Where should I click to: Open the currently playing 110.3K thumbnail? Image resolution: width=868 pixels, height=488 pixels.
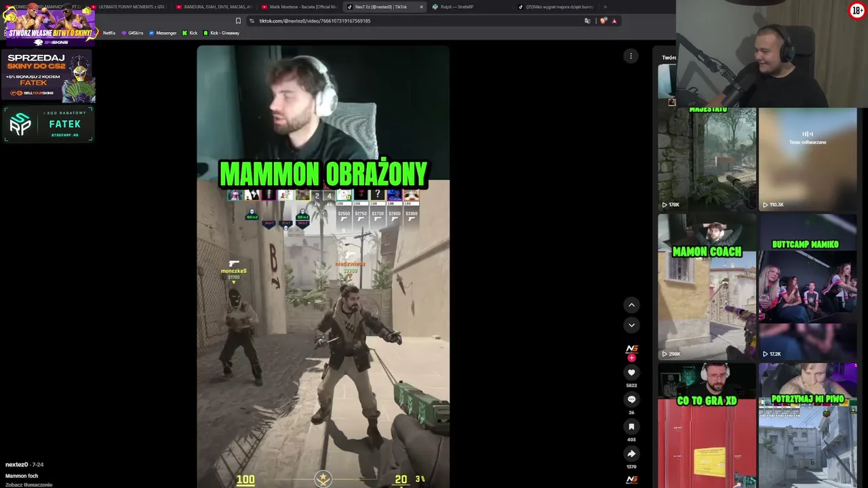[808, 159]
